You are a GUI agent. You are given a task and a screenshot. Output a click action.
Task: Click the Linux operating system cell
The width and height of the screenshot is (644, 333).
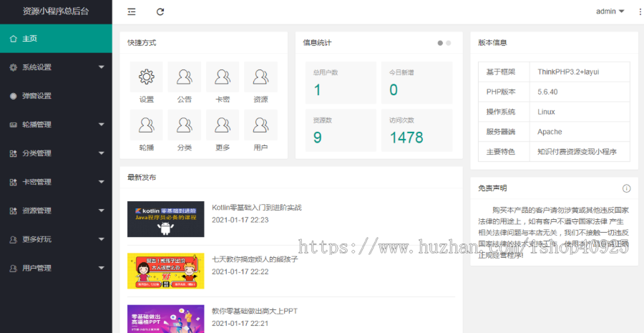pos(580,112)
